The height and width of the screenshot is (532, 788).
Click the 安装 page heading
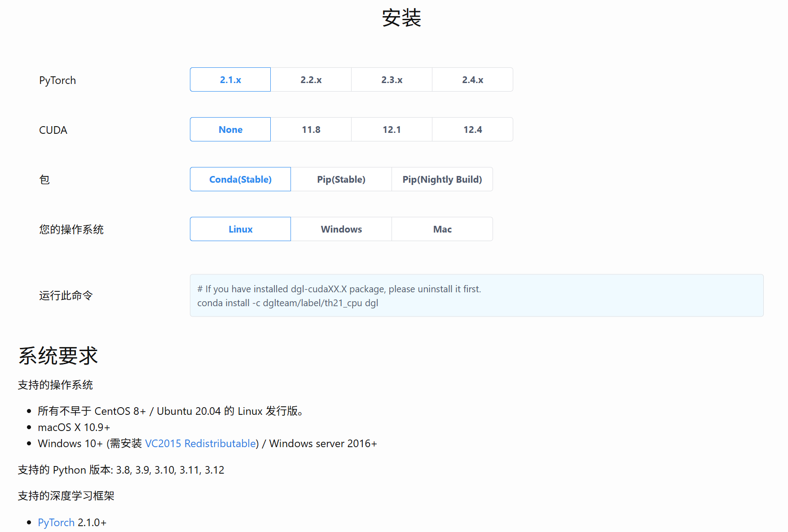tap(401, 18)
